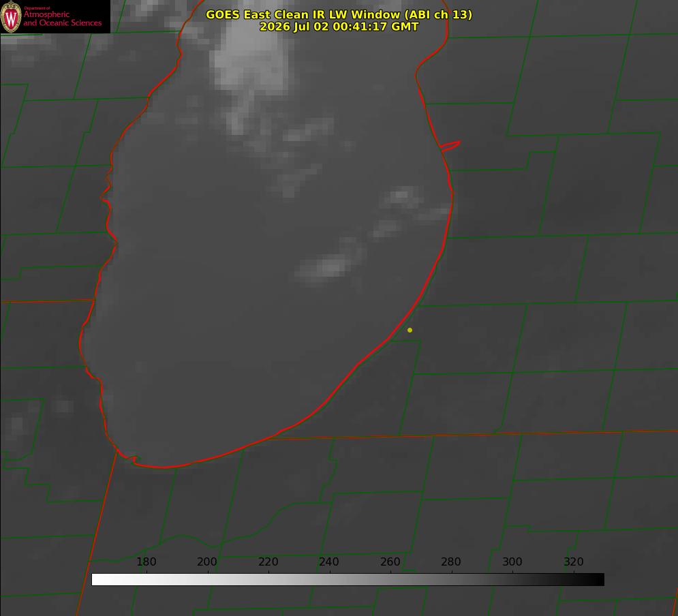Click the 2026 Jul 02 timestamp text
The image size is (678, 616).
coord(339,27)
